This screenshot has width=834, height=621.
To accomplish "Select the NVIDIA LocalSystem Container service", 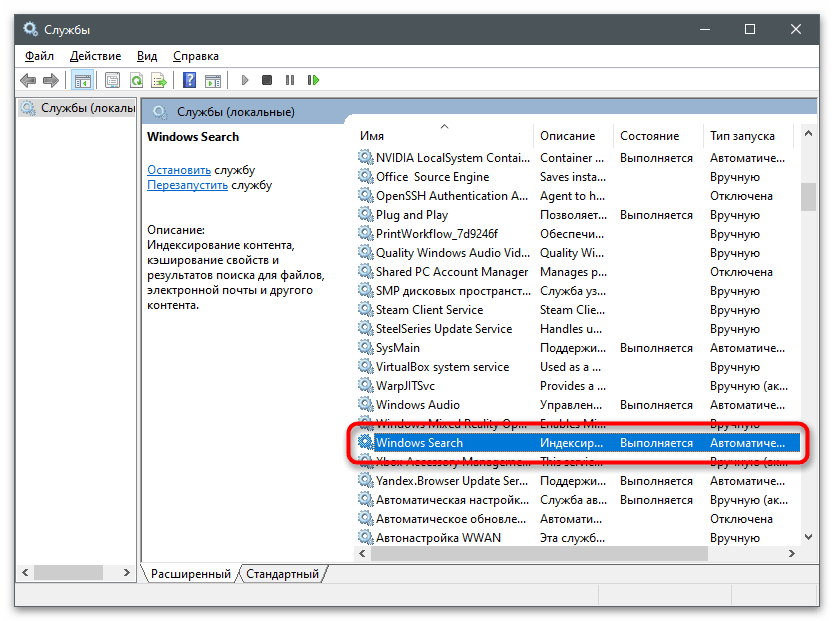I will coord(578,158).
